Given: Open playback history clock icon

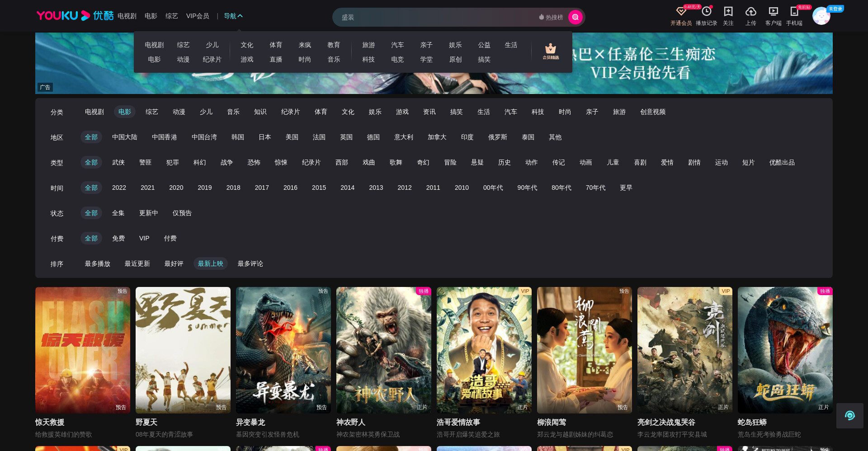Looking at the screenshot, I should pos(706,11).
